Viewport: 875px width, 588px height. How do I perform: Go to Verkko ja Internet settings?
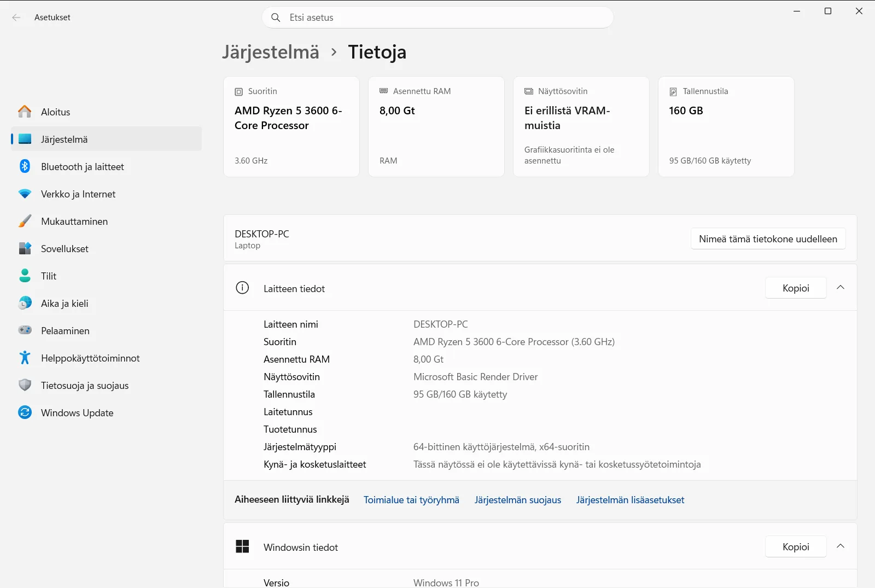click(106, 194)
